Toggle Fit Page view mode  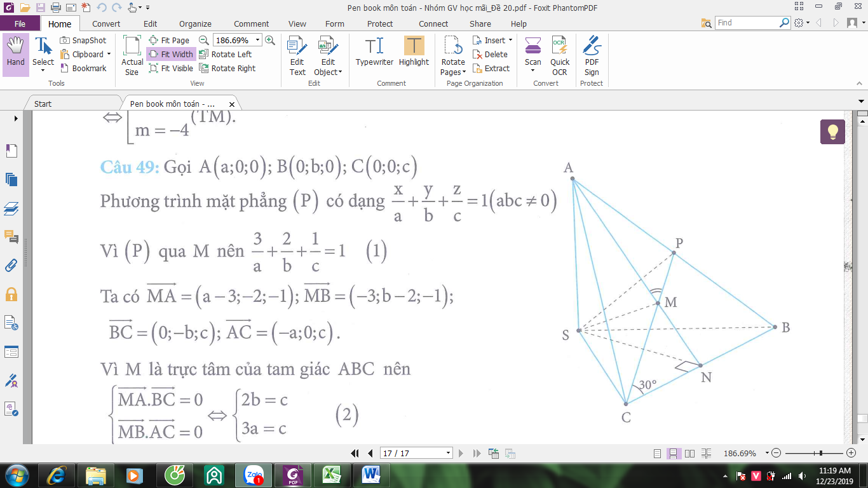click(x=169, y=40)
